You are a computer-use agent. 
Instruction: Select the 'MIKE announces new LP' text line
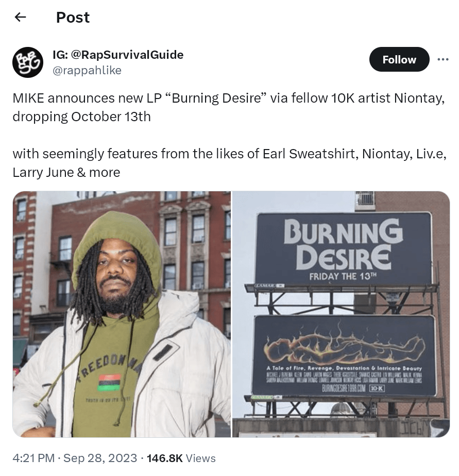tap(229, 98)
